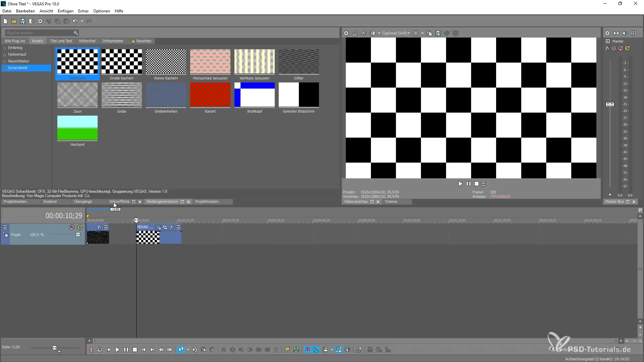Enable loop playback in transport bar
The image size is (644, 362).
point(100,350)
